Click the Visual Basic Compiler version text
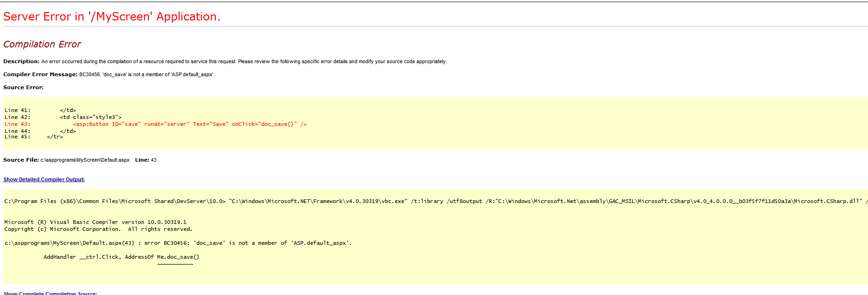This screenshot has width=868, height=295. pos(95,222)
